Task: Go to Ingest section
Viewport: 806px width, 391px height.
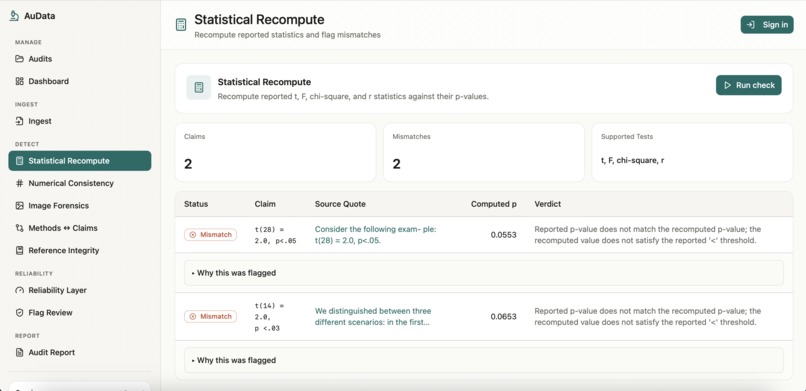Action: (x=80, y=121)
